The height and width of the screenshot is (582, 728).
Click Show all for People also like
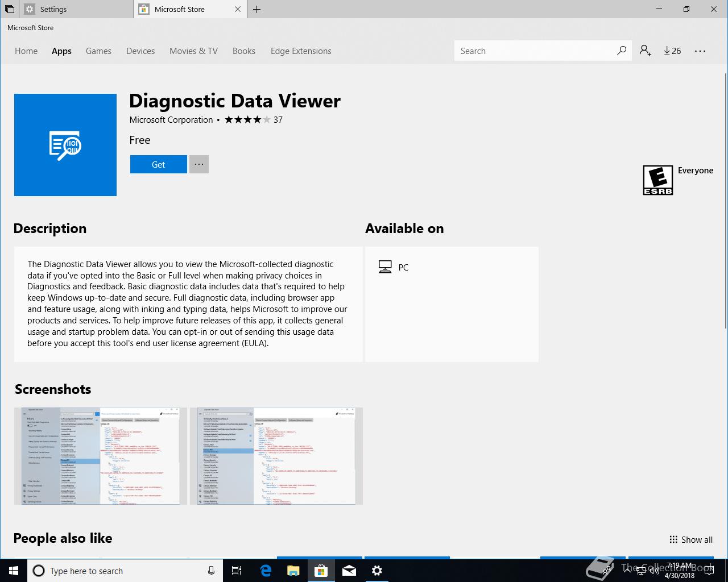click(691, 539)
